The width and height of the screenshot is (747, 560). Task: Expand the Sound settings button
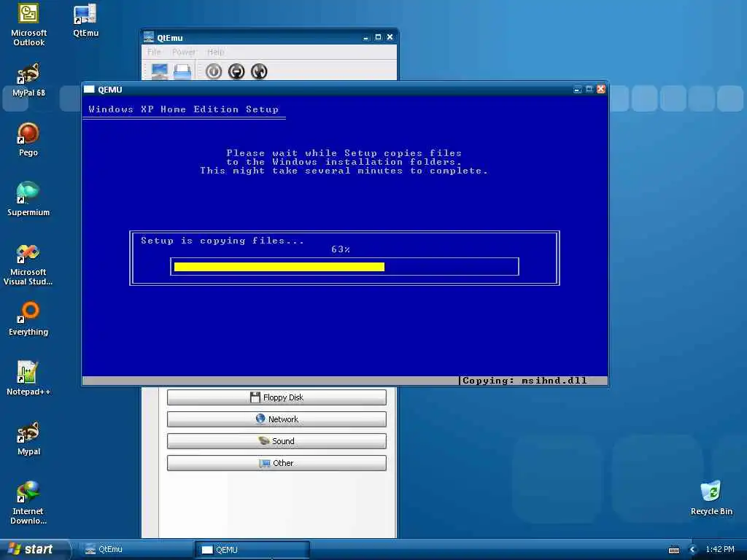pos(276,441)
